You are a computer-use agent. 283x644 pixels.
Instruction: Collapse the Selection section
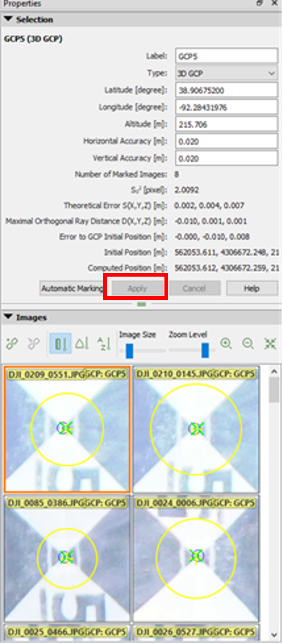(8, 19)
